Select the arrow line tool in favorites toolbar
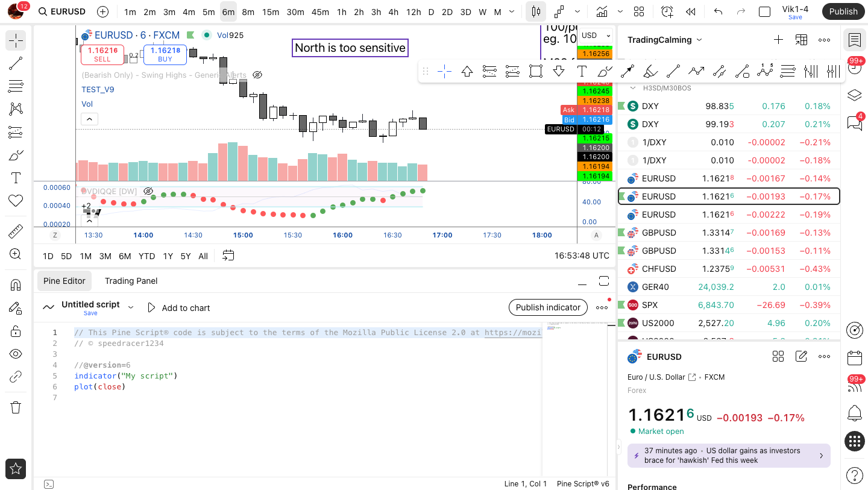 pyautogui.click(x=627, y=71)
